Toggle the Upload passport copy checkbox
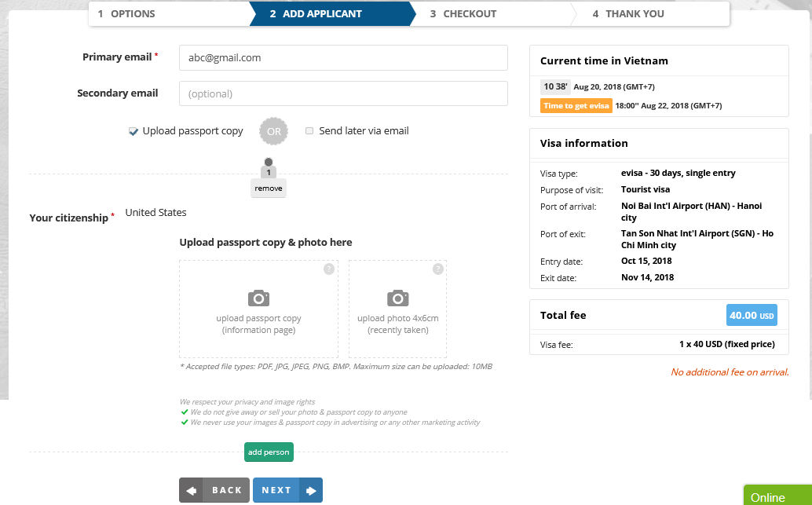This screenshot has width=812, height=505. (134, 132)
